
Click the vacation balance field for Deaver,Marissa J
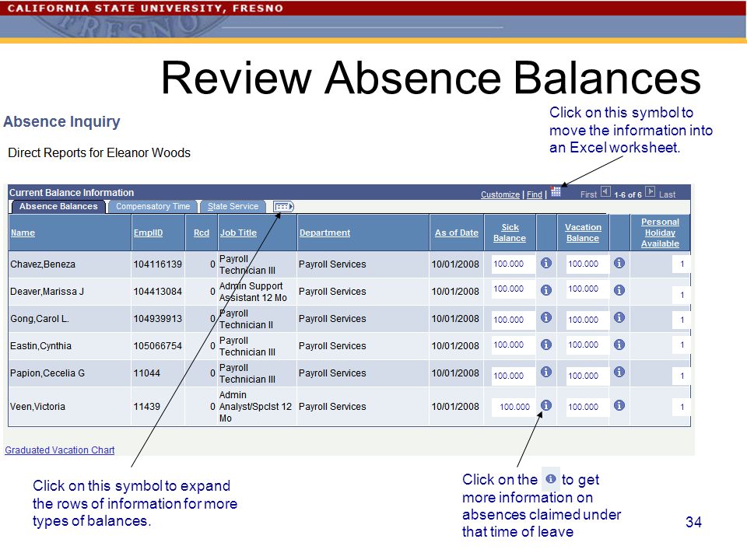click(587, 289)
